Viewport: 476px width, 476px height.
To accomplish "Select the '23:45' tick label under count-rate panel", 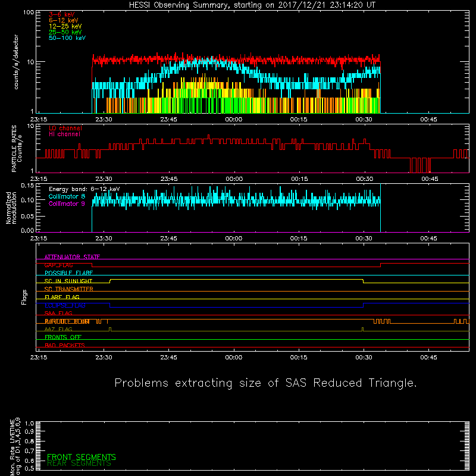I will coord(169,120).
